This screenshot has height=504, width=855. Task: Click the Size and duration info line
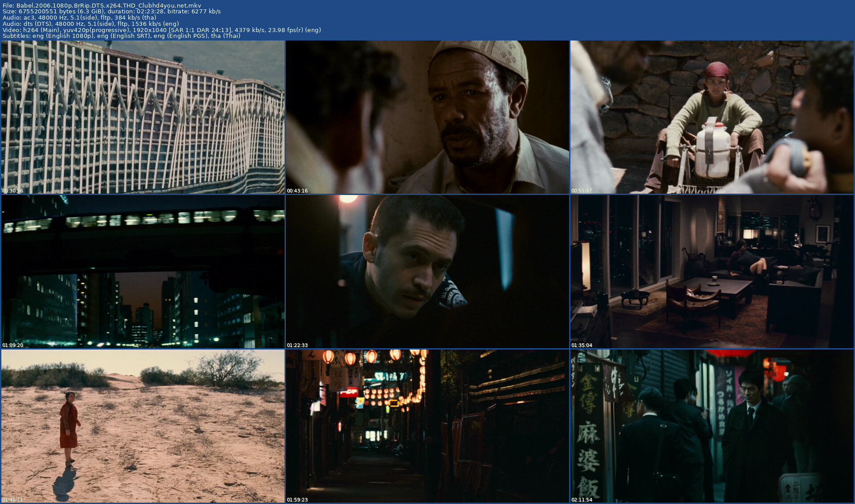(112, 12)
